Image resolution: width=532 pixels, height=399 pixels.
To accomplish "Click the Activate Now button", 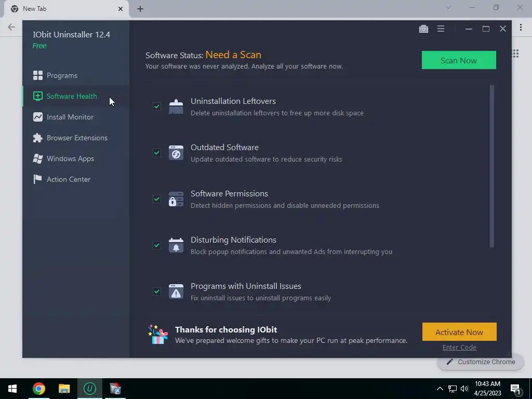I will click(x=459, y=332).
